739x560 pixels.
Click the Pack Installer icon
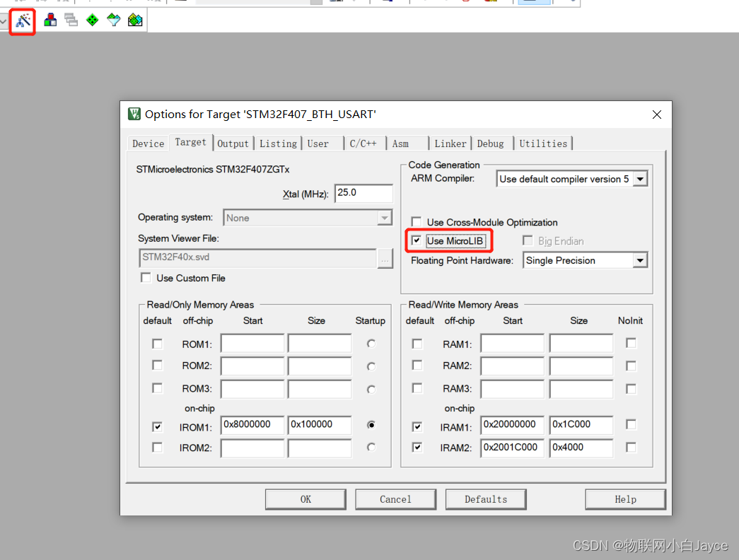pyautogui.click(x=135, y=20)
